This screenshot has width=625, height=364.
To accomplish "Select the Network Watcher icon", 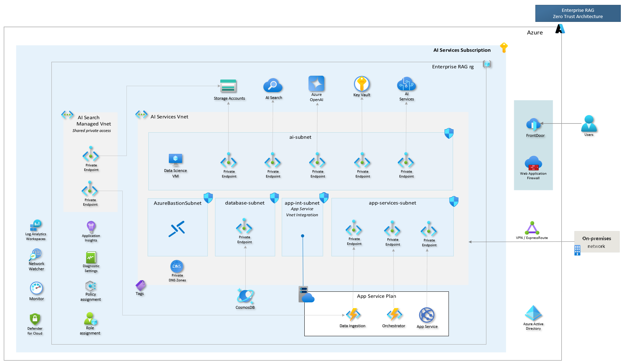I will tap(35, 255).
